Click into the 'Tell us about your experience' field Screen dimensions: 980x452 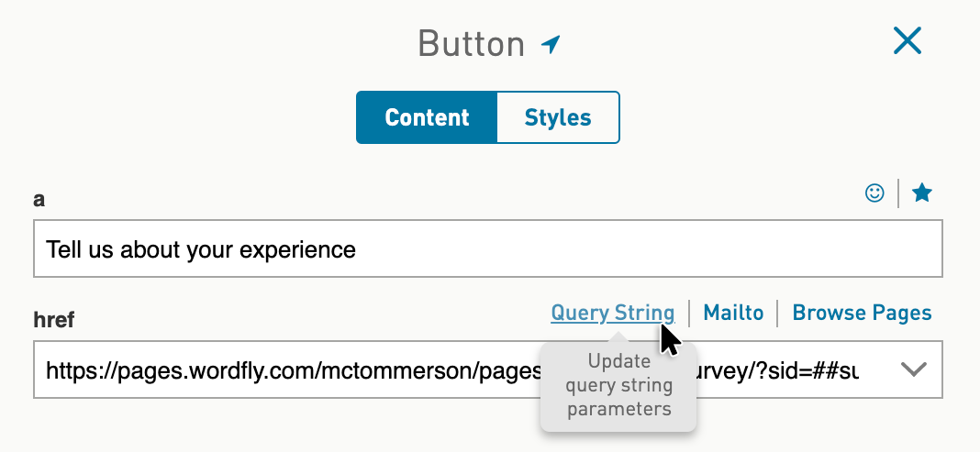pos(487,248)
